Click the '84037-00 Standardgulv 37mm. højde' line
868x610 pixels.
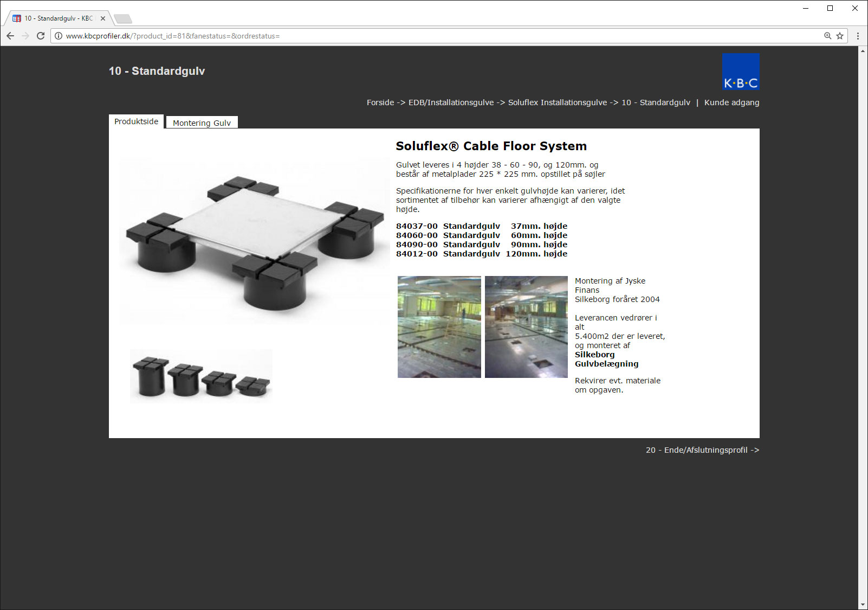tap(482, 226)
